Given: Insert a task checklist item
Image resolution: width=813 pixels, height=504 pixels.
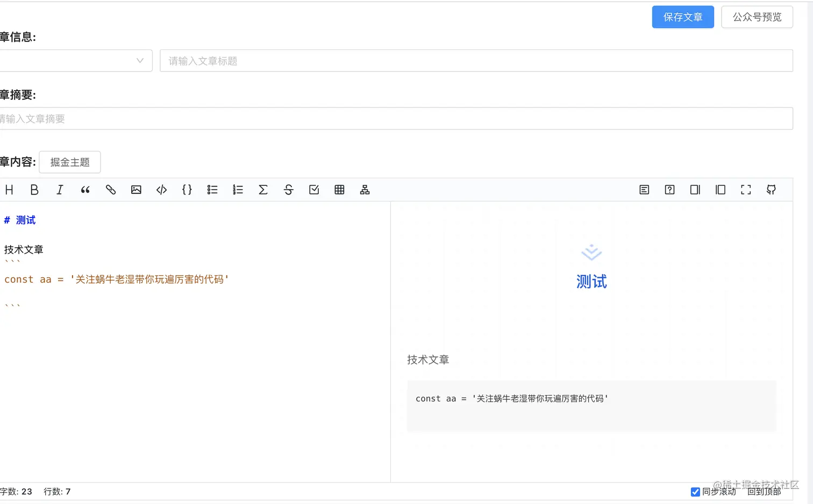Looking at the screenshot, I should pos(314,190).
